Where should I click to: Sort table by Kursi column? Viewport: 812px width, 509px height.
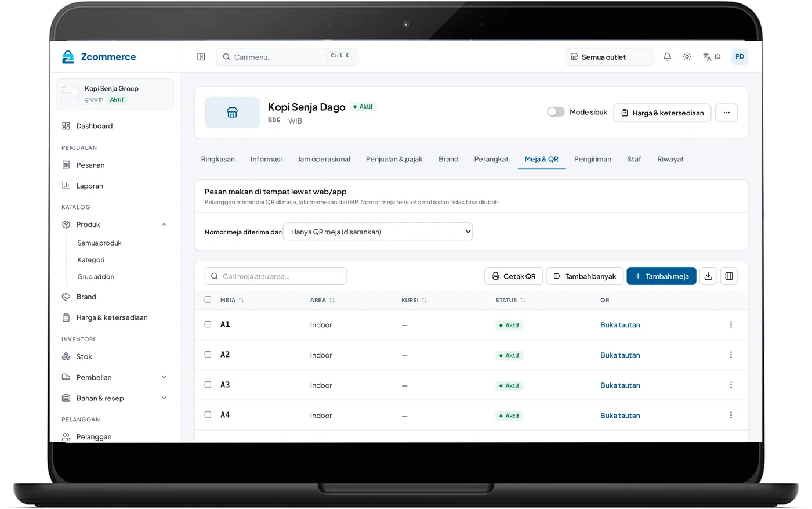[x=414, y=300]
